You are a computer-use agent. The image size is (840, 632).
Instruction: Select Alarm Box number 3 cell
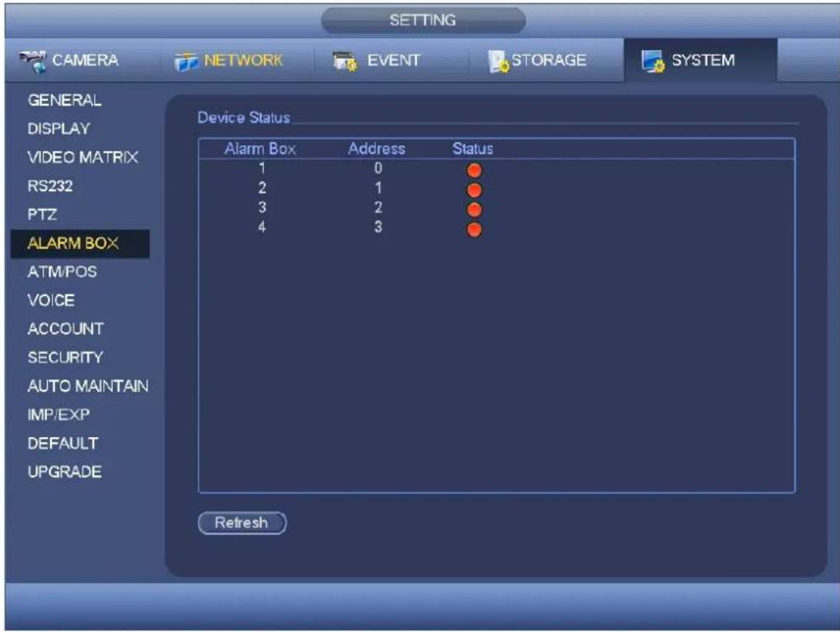(262, 207)
